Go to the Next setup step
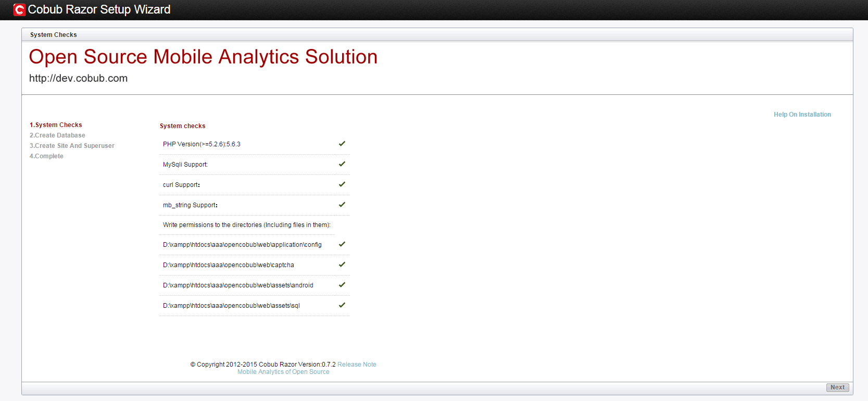This screenshot has width=868, height=401. click(x=837, y=387)
